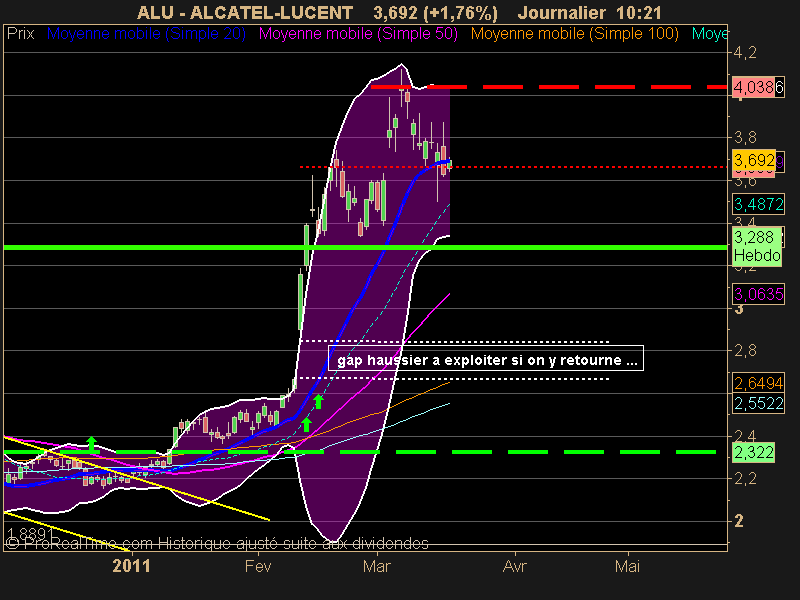Click the 2,2 price axis value

(745, 479)
